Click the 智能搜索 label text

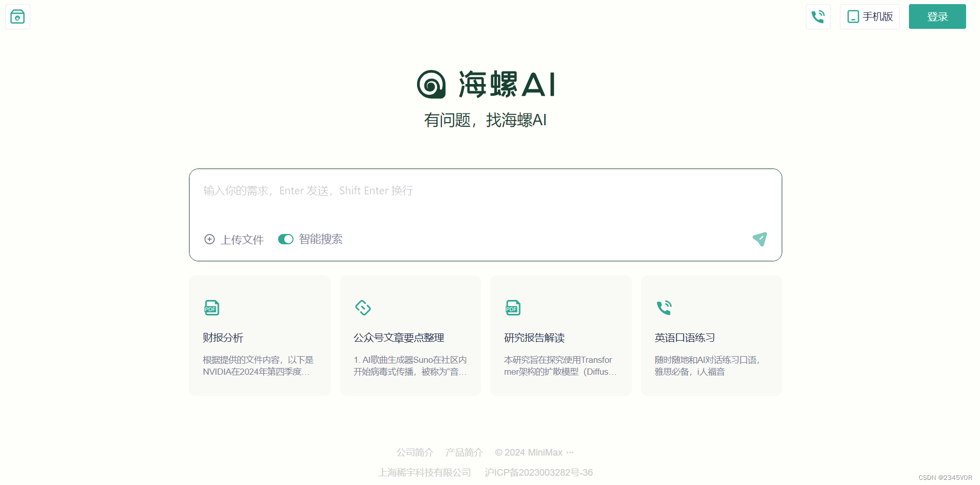coord(321,239)
